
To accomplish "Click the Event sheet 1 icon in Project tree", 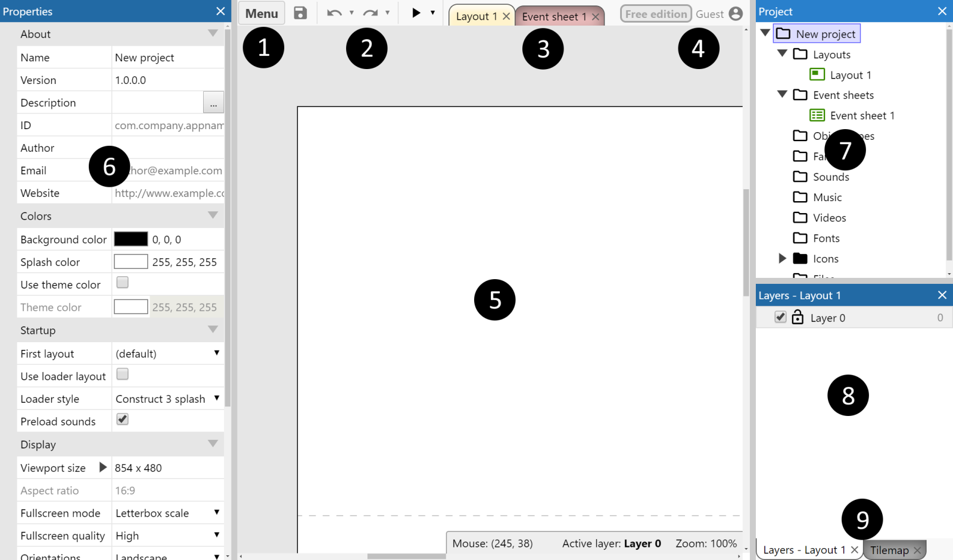I will tap(817, 115).
